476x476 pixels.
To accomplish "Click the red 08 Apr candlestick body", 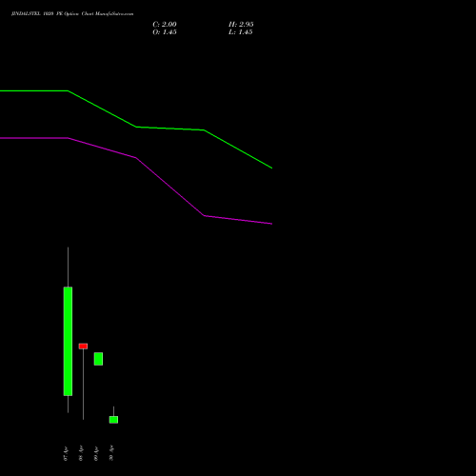I will [x=83, y=347].
